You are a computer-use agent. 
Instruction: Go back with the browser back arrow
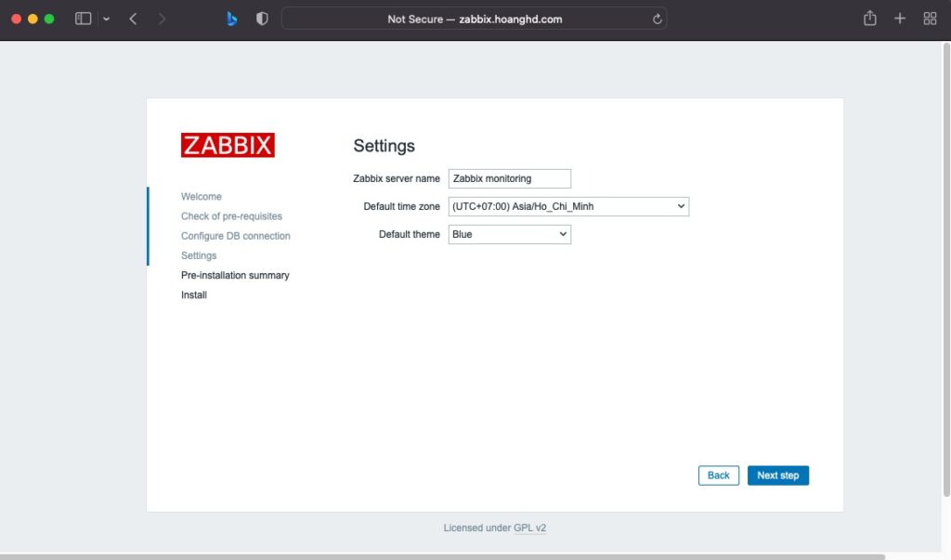tap(133, 19)
